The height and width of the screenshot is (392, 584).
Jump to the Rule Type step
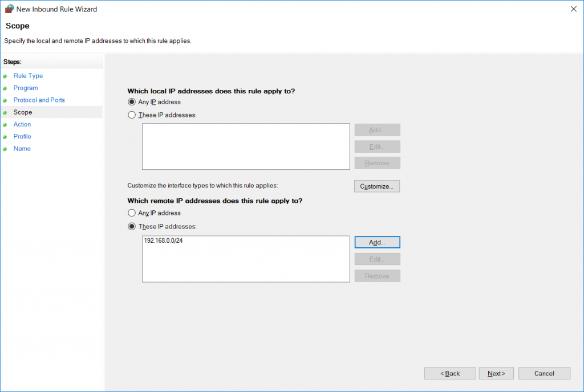[x=27, y=75]
